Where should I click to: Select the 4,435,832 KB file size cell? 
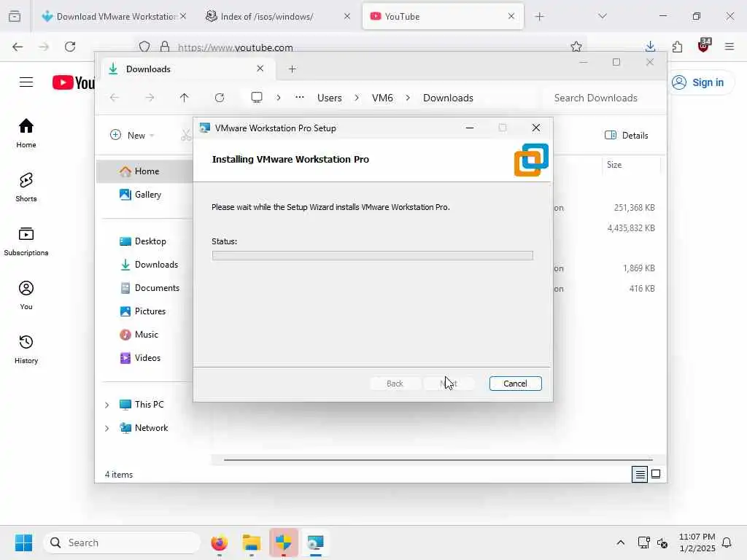tap(631, 228)
